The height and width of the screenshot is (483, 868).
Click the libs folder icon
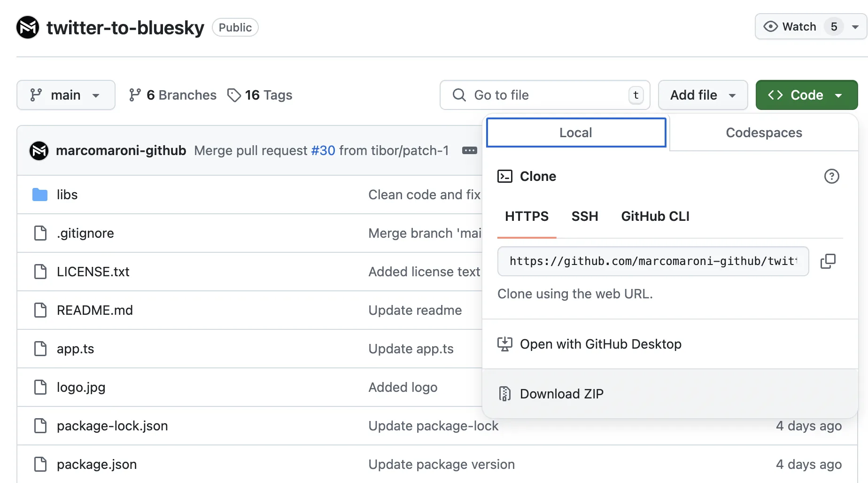coord(40,195)
